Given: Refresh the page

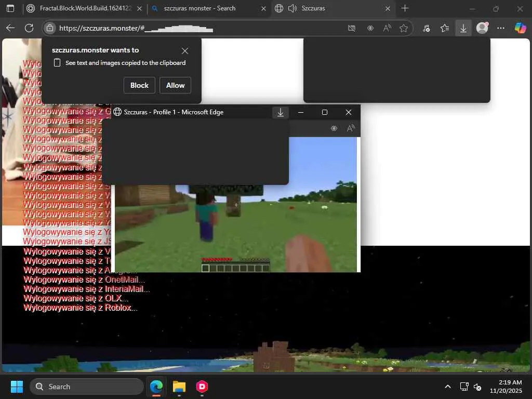Looking at the screenshot, I should 29,28.
